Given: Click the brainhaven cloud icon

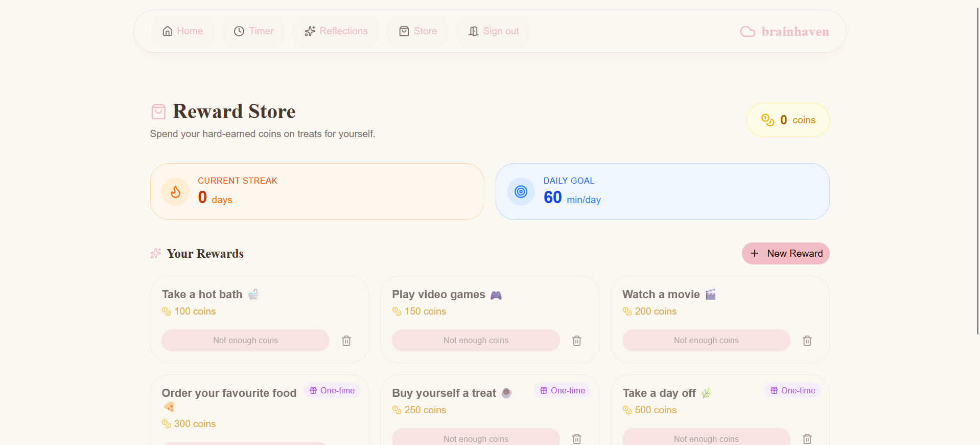Looking at the screenshot, I should [748, 32].
